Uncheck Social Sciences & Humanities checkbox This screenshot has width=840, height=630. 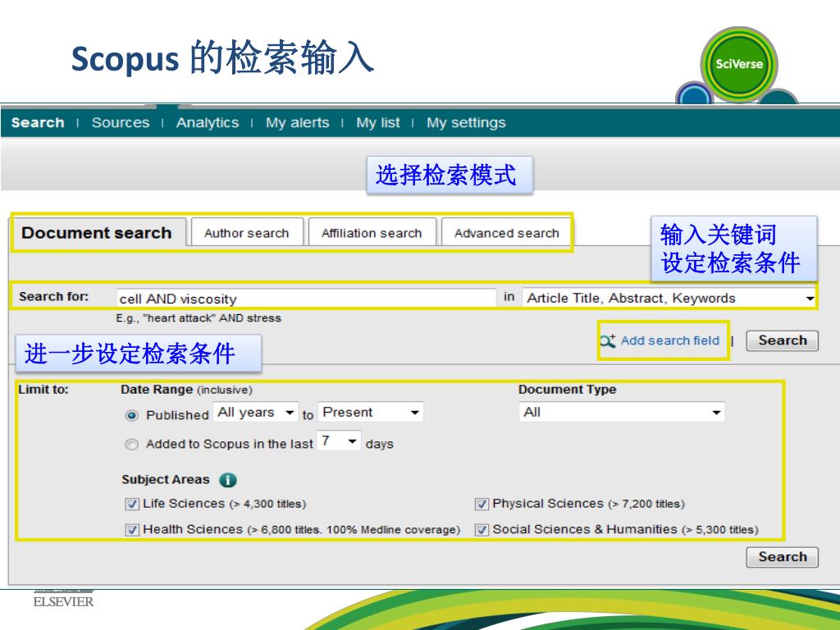tap(481, 530)
